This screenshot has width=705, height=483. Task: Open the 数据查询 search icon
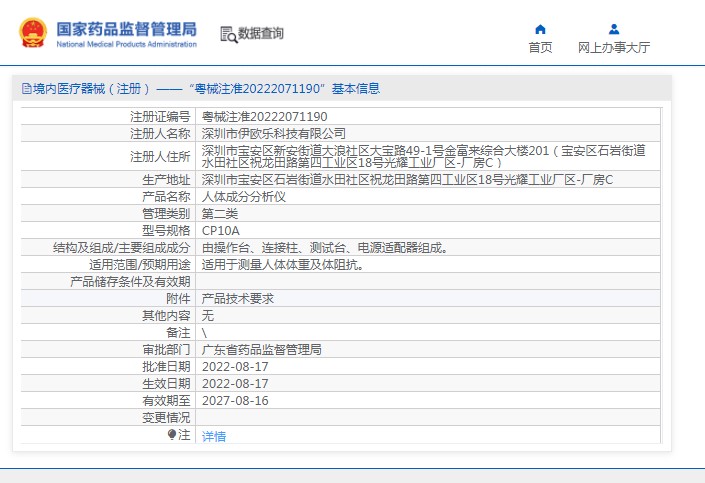pos(228,35)
